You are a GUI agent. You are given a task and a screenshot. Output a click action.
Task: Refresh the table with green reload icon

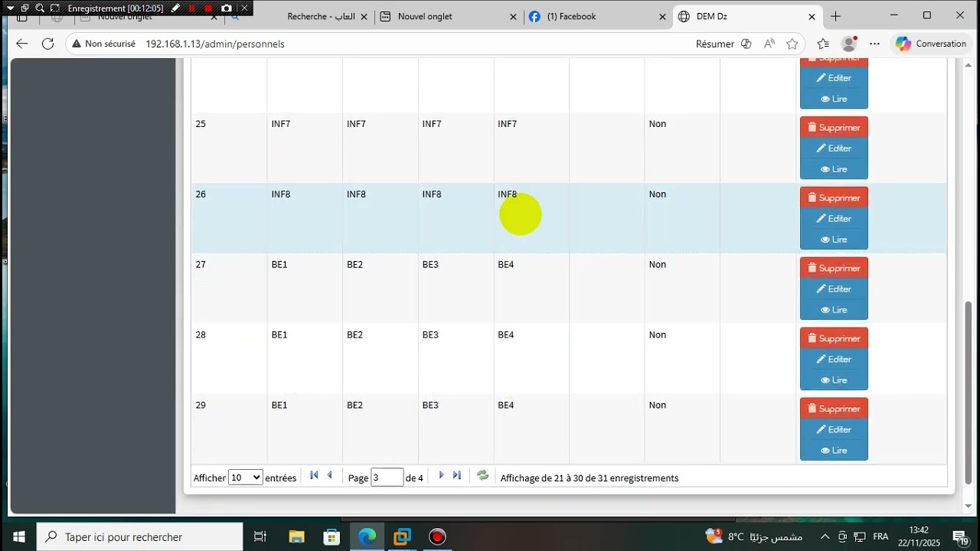click(x=483, y=475)
